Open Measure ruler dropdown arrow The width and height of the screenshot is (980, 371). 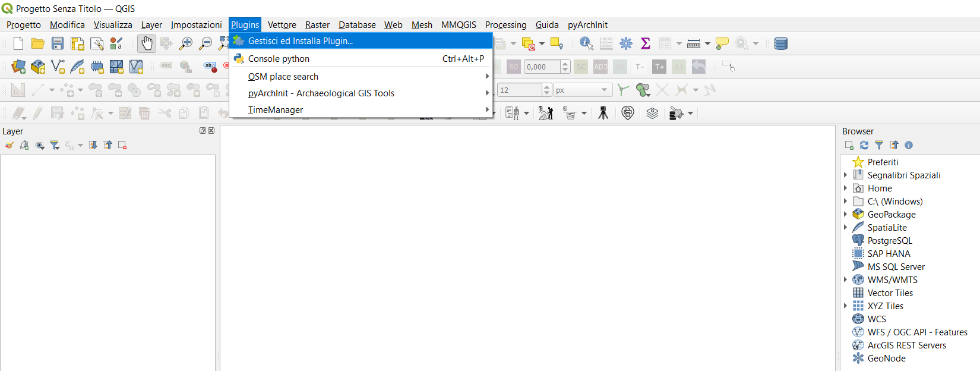point(707,43)
